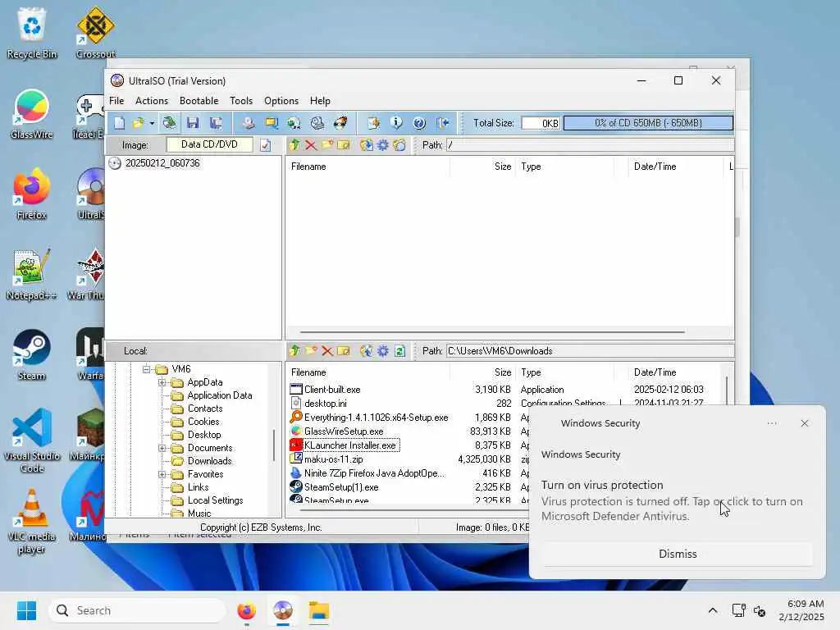Viewport: 840px width, 630px height.
Task: Toggle the image properties checkmark icon
Action: coord(265,145)
